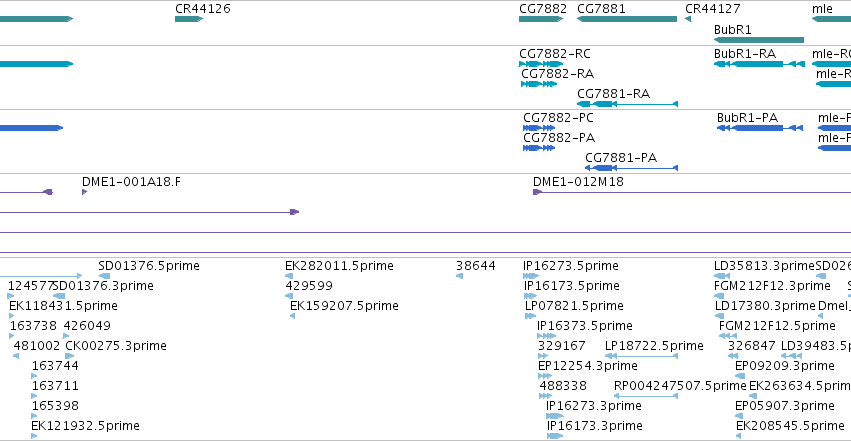Click the EK282011.5prime EST
The image size is (851, 441).
tap(289, 276)
